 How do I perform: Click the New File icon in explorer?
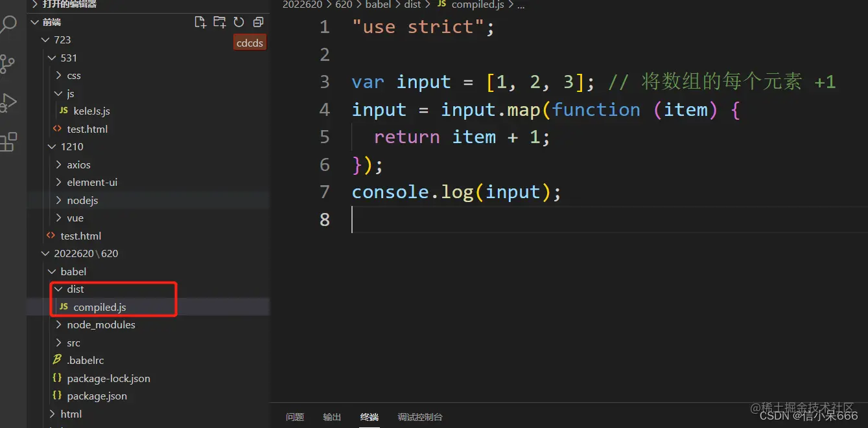point(200,22)
